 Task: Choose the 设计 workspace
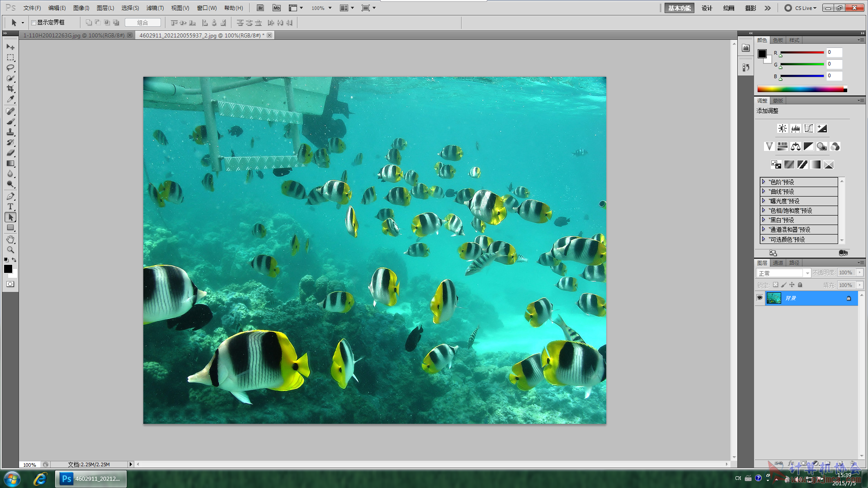(x=707, y=8)
